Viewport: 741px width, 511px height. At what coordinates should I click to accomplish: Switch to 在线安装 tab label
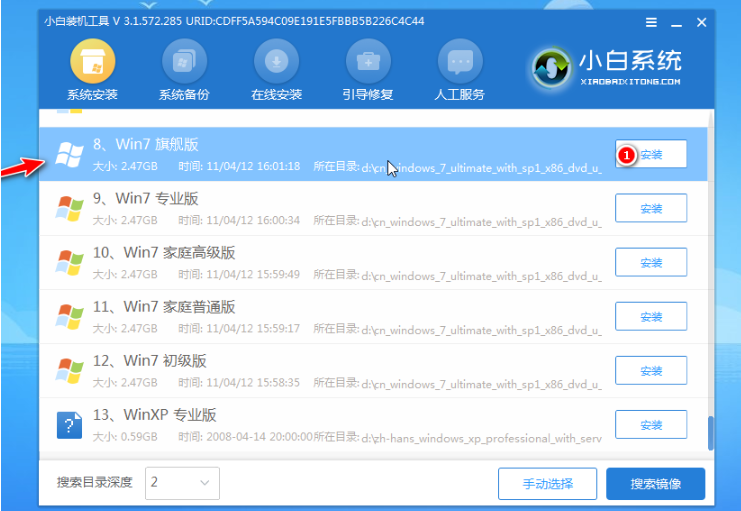276,95
